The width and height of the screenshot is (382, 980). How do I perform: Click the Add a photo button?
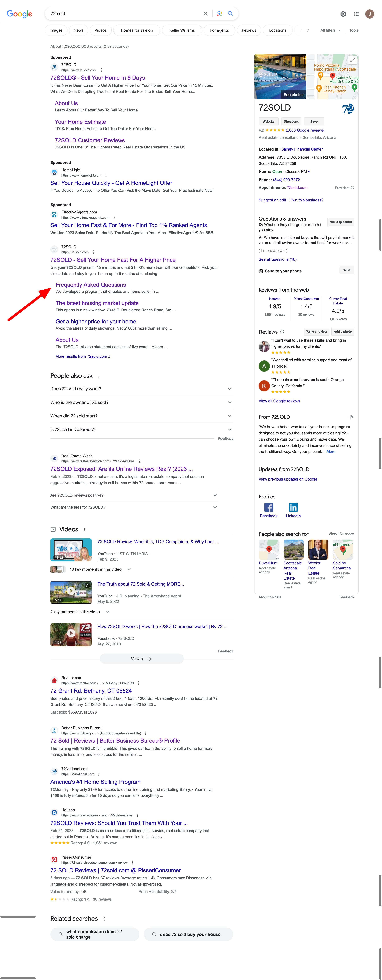tap(342, 331)
